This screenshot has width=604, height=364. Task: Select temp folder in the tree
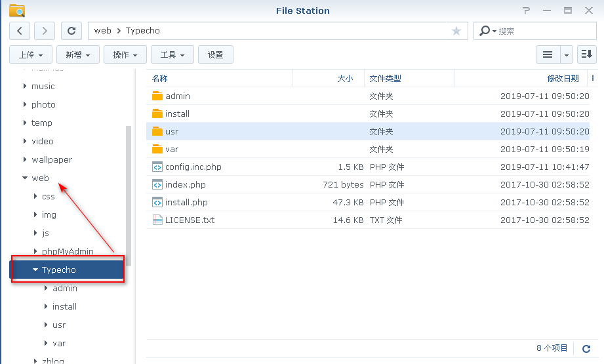(x=41, y=123)
